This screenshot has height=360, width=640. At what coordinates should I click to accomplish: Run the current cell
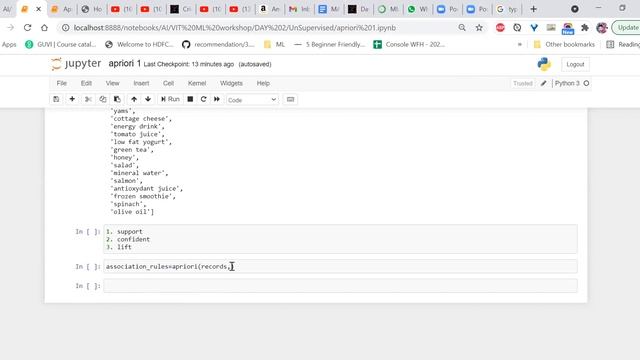(x=170, y=99)
